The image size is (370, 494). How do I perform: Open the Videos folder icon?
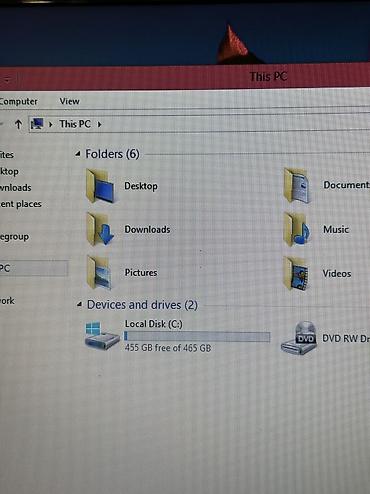tap(297, 273)
